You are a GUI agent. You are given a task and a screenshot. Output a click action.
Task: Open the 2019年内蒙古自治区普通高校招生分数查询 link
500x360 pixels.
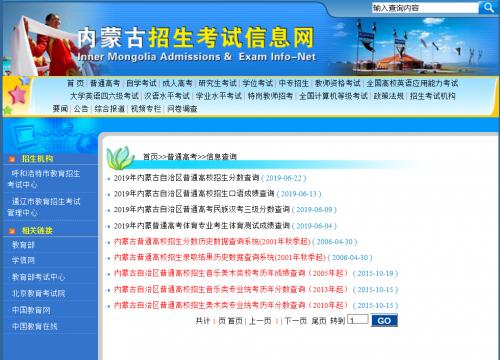pyautogui.click(x=186, y=178)
